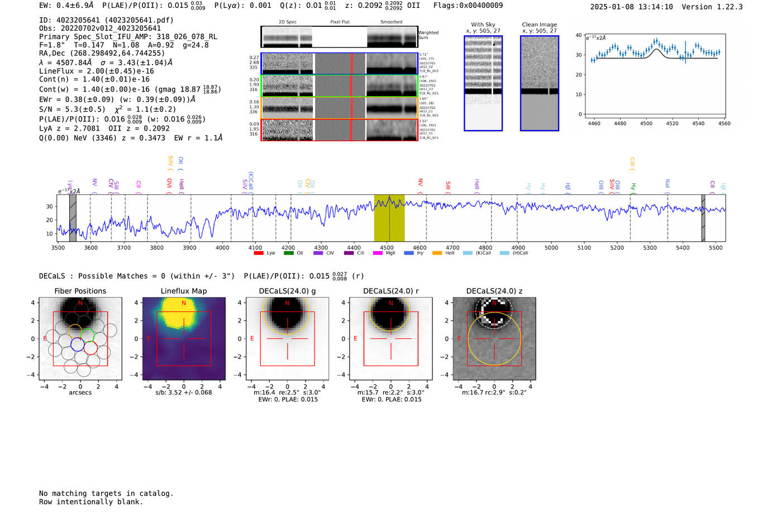
Task: Click the Weighted Sum 2D spectrum strip
Action: pyautogui.click(x=339, y=37)
